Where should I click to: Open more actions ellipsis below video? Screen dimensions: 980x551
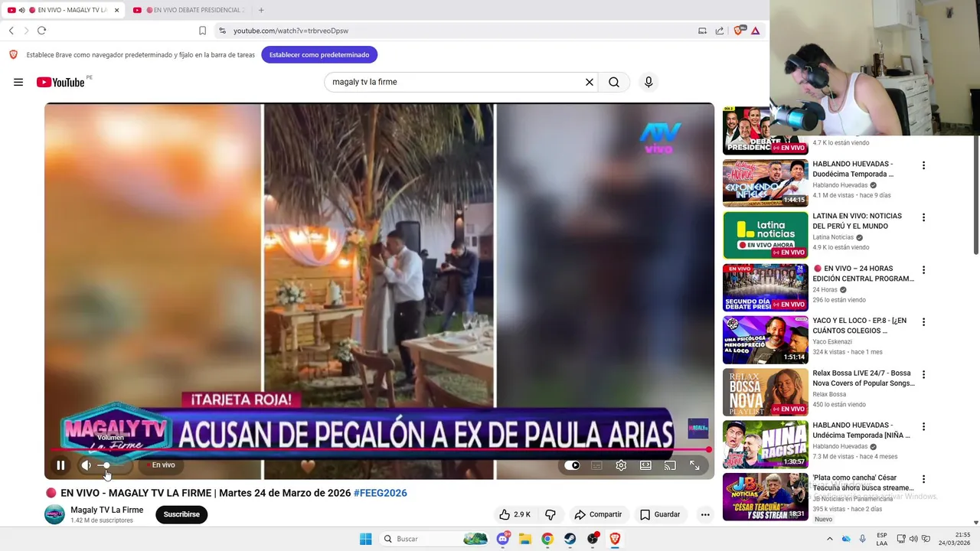[x=705, y=514]
